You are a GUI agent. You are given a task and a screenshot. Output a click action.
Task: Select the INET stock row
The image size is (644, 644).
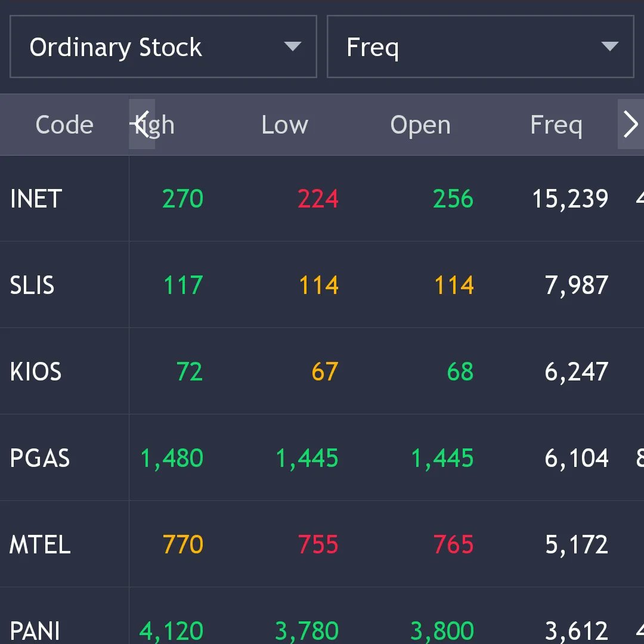point(36,199)
